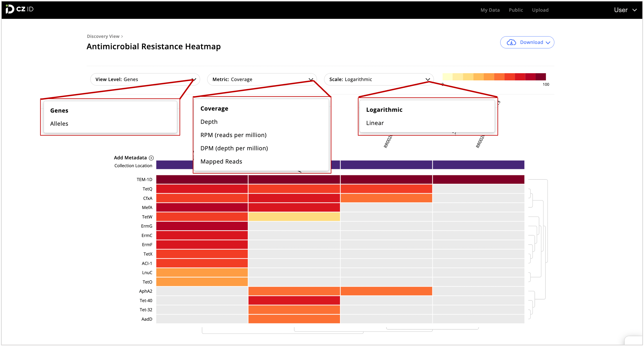Click the Collection Location metadata label
This screenshot has height=346, width=644.
133,166
